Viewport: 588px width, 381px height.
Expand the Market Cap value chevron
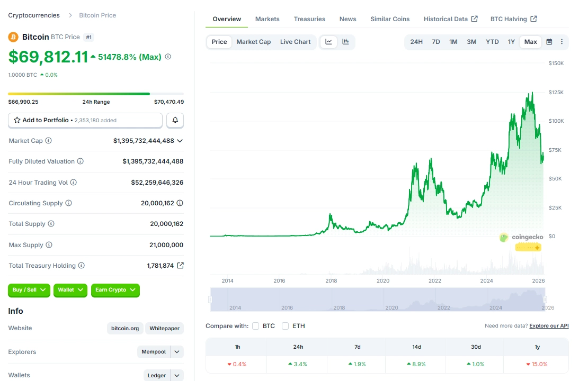click(x=180, y=141)
